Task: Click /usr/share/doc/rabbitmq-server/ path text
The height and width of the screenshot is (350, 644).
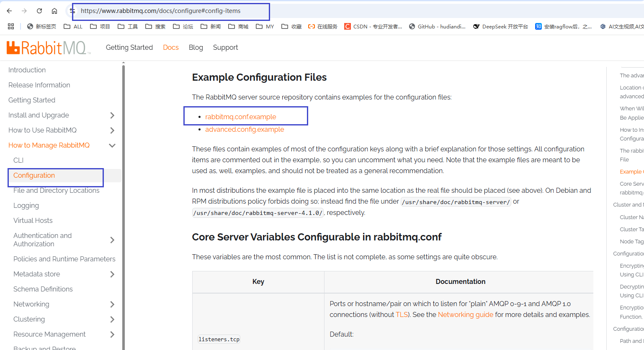Action: click(x=456, y=202)
